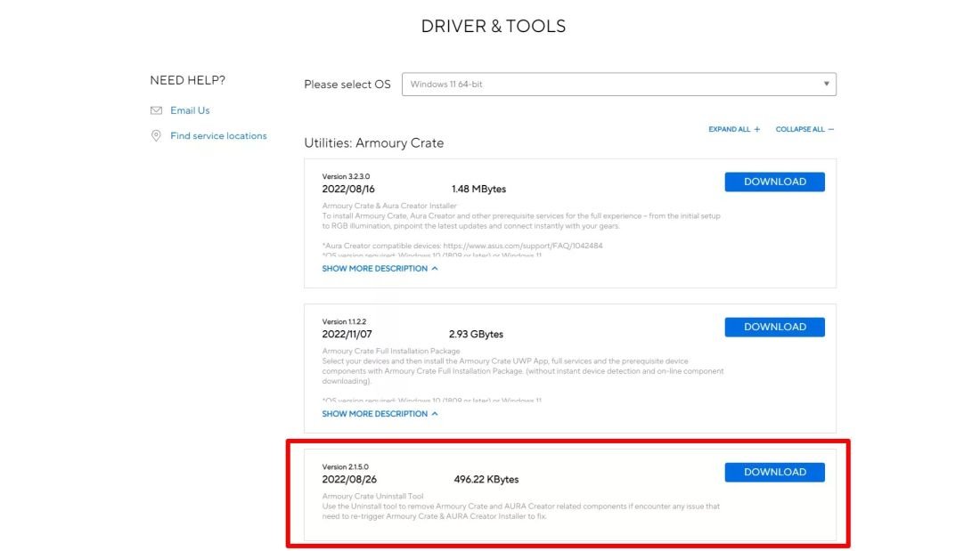Click the plus icon next to Expand All
The height and width of the screenshot is (551, 980).
[757, 129]
